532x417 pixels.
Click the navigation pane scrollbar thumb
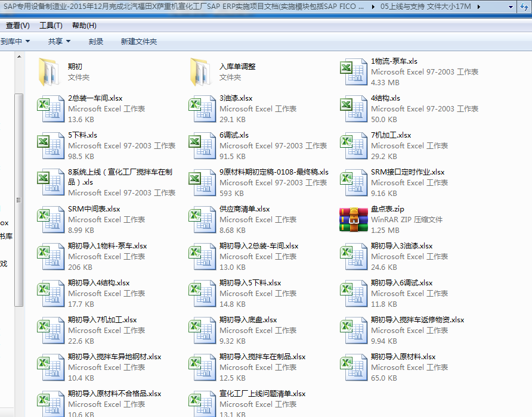(x=19, y=200)
